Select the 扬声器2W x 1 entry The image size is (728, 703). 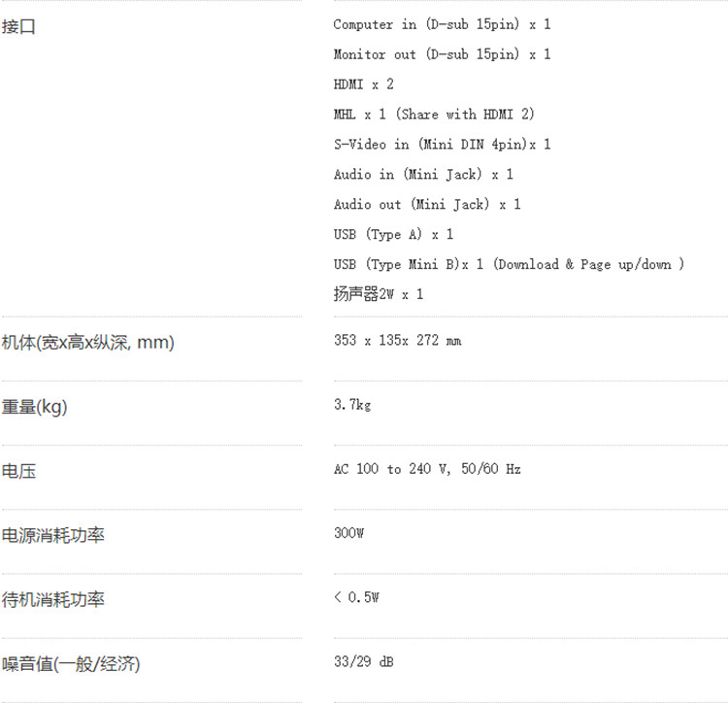[379, 294]
